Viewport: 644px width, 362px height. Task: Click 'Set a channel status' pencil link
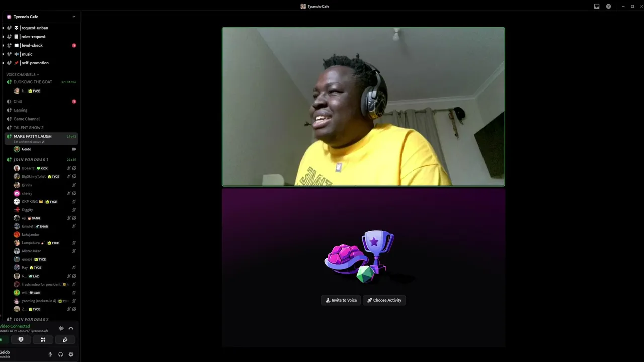(x=29, y=142)
